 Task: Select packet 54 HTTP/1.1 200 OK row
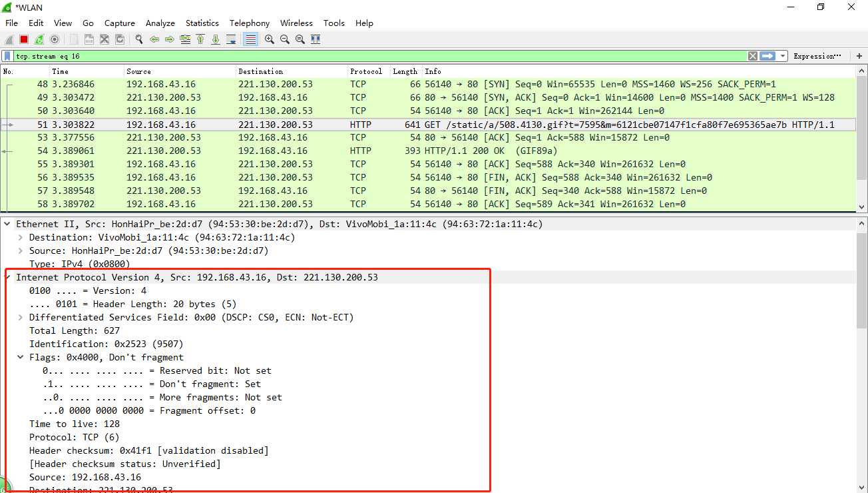click(429, 151)
